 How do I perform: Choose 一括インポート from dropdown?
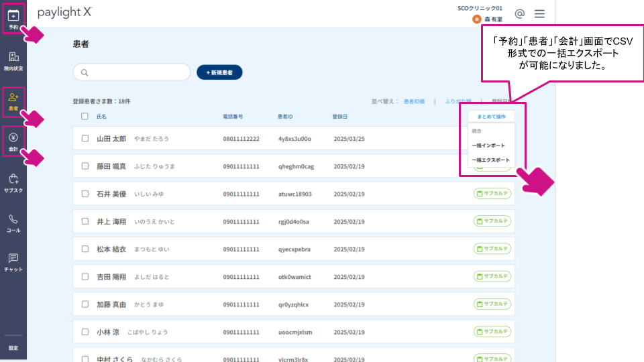(x=488, y=145)
